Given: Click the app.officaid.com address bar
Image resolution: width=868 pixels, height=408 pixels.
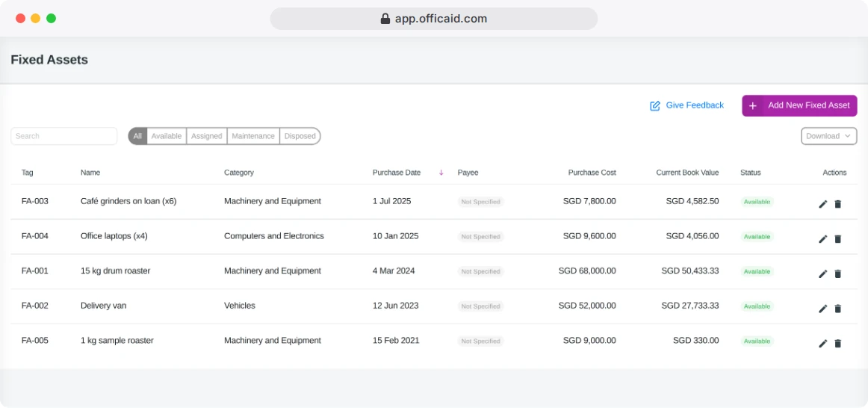Looking at the screenshot, I should click(433, 19).
